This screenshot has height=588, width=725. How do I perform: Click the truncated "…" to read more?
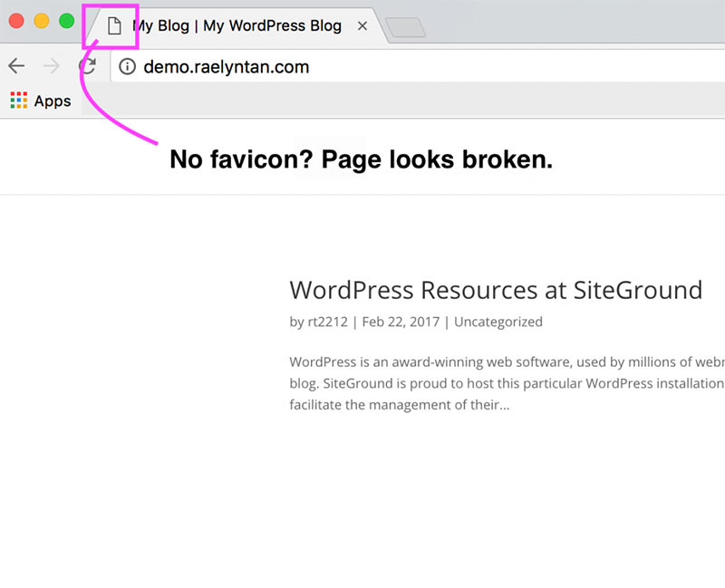coord(504,405)
